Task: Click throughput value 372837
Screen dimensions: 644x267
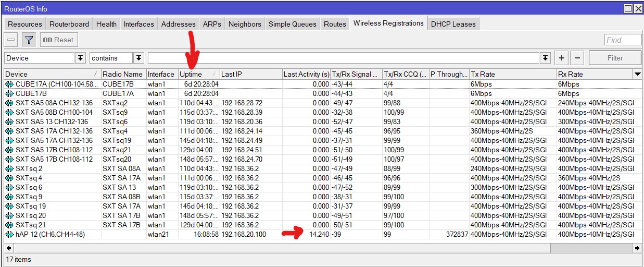Action: [x=457, y=234]
